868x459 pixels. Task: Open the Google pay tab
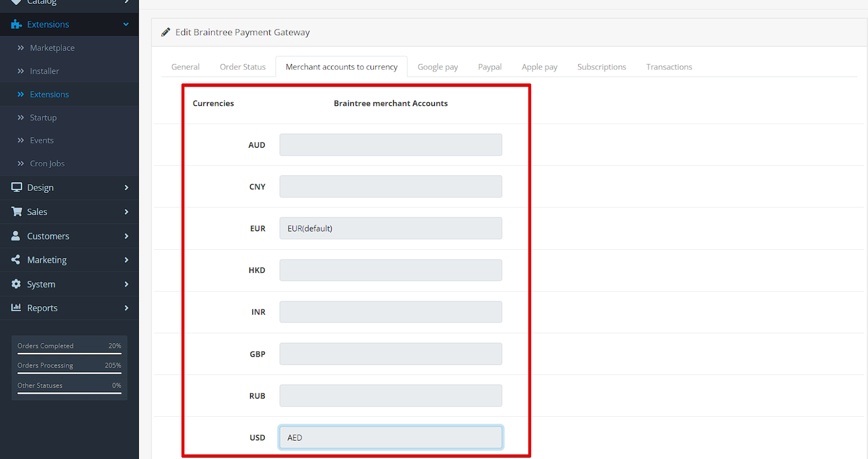point(438,67)
